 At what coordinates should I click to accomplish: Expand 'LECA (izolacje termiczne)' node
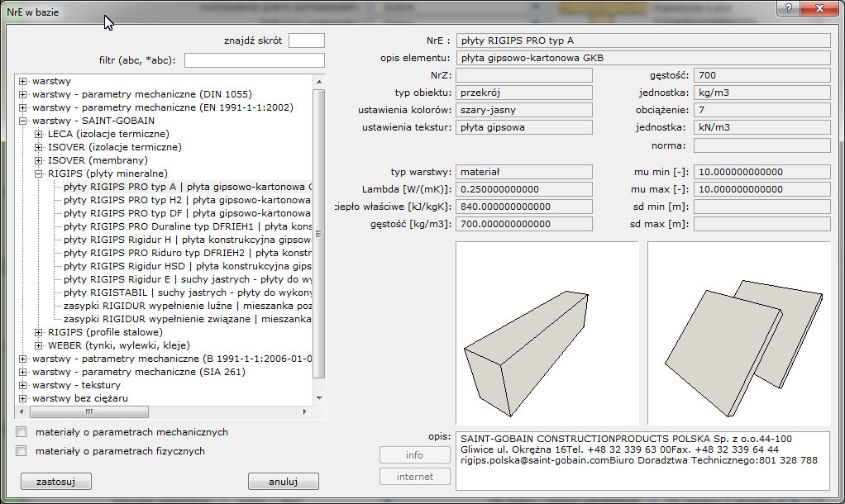38,134
